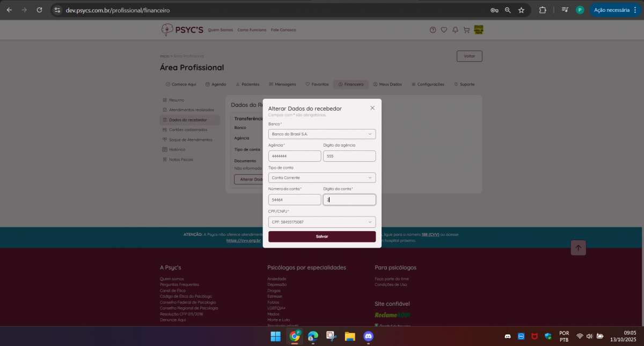
Task: Click the scroll-to-top arrow button
Action: point(578,248)
